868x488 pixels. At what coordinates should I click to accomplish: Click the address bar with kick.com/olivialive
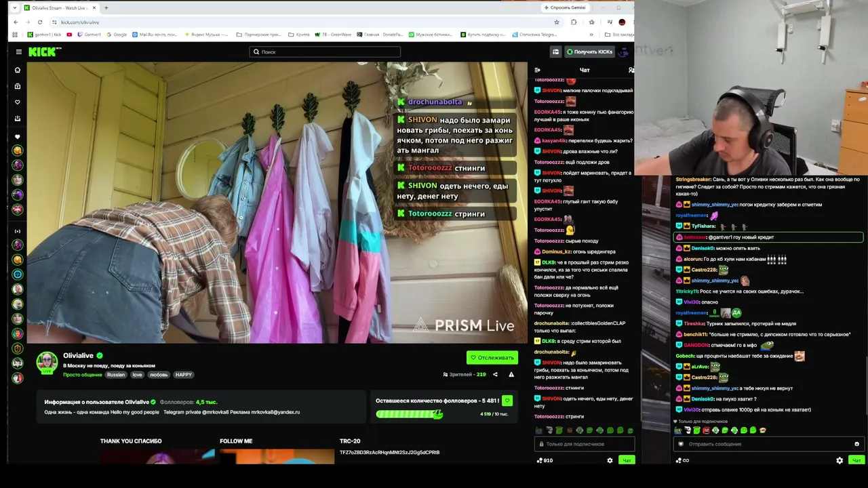305,22
